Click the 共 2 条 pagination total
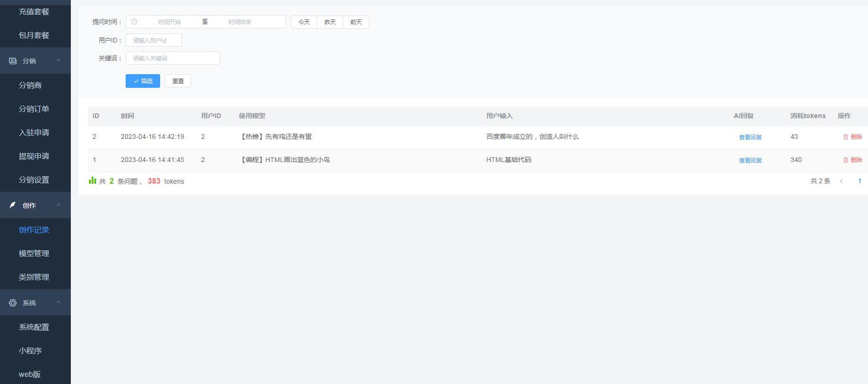This screenshot has width=868, height=384. 820,181
